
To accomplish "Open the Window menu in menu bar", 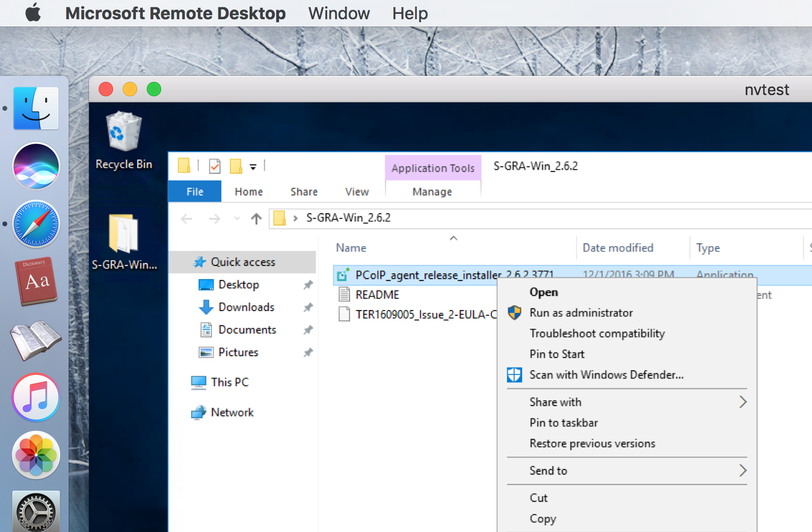I will pos(339,13).
